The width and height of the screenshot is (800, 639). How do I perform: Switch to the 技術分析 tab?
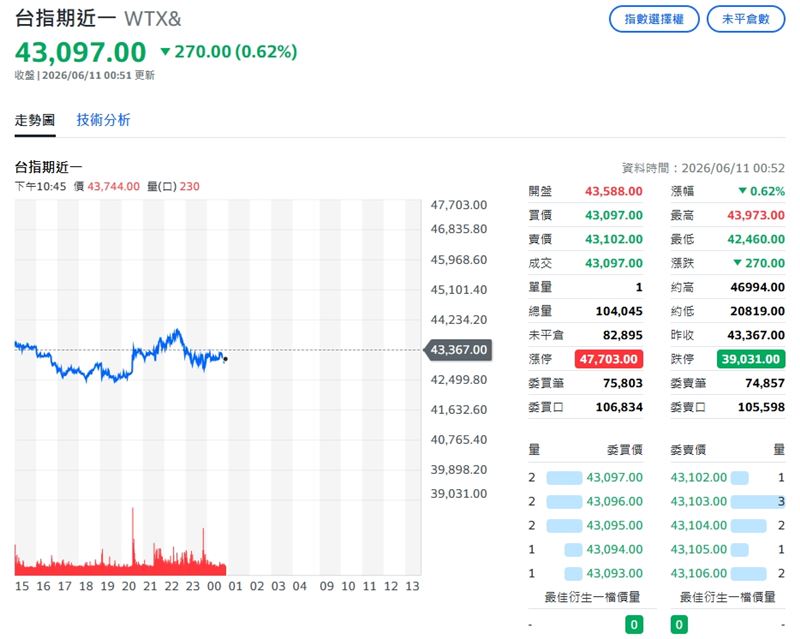click(x=104, y=120)
